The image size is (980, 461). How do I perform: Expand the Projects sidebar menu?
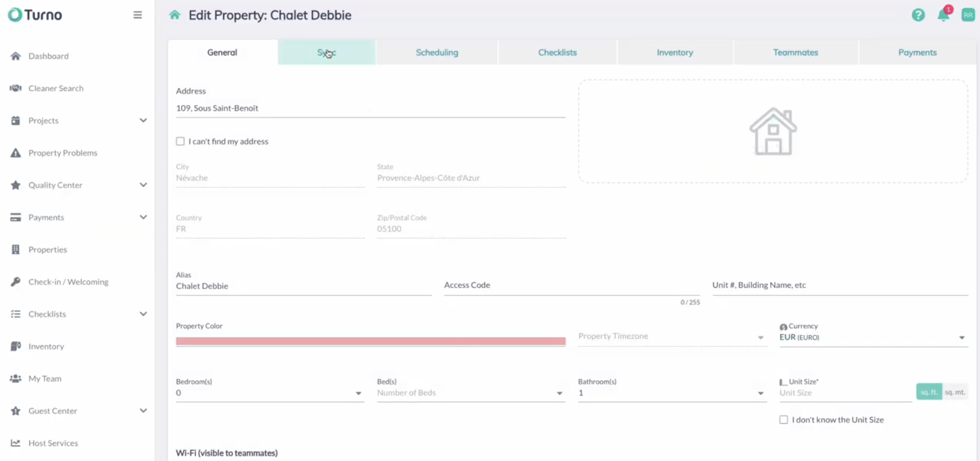(143, 120)
